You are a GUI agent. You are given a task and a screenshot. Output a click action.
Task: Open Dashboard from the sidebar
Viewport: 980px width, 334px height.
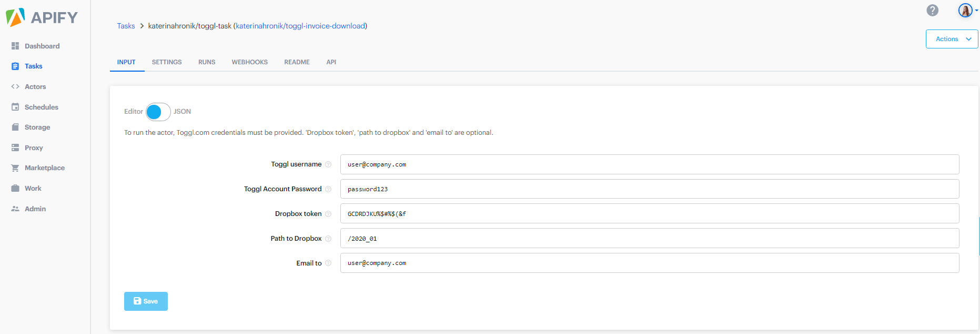click(x=42, y=46)
